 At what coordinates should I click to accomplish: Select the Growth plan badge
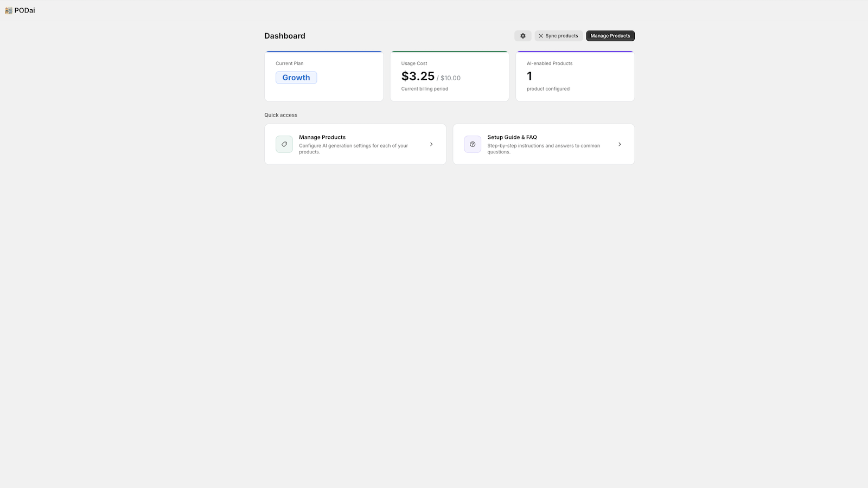(x=296, y=78)
